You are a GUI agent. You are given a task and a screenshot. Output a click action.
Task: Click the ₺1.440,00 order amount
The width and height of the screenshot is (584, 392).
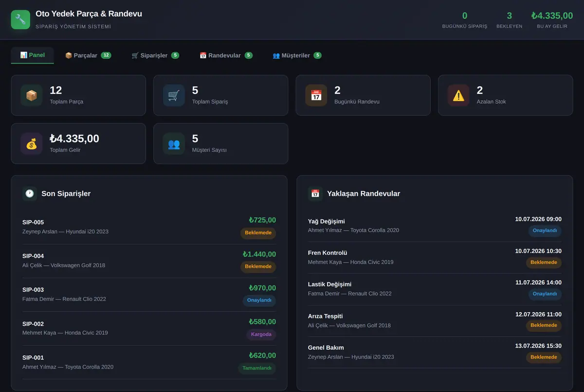coord(259,254)
